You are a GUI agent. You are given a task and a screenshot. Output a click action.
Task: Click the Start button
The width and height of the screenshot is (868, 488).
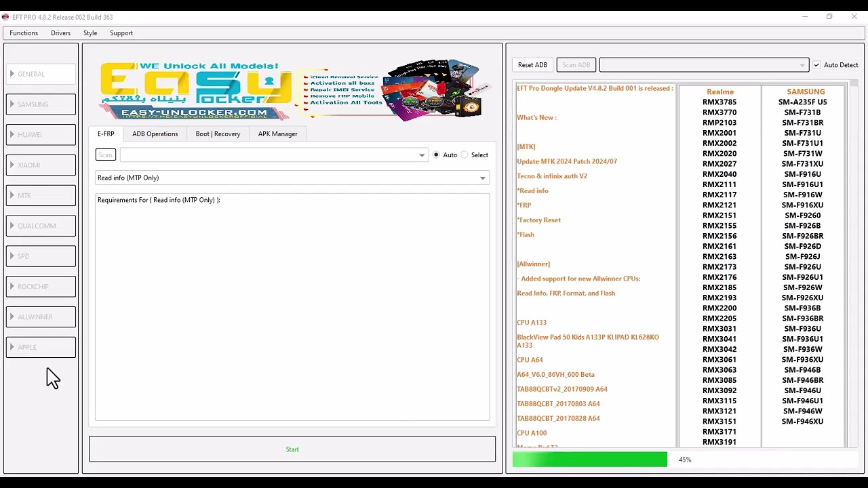pos(292,449)
